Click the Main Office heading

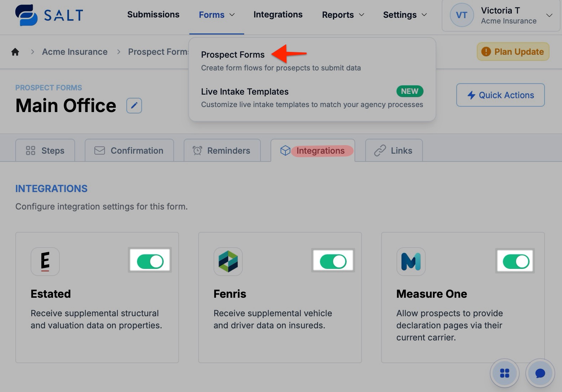pyautogui.click(x=66, y=106)
